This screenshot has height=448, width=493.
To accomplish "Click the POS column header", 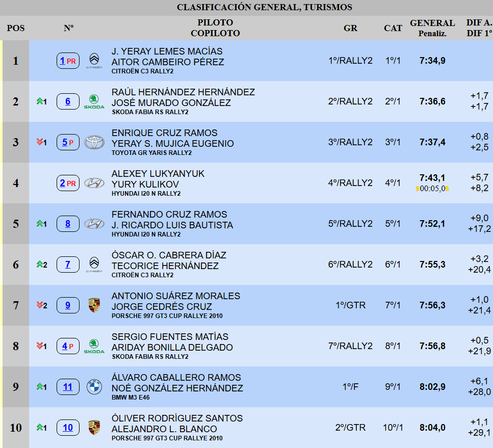I will click(16, 28).
